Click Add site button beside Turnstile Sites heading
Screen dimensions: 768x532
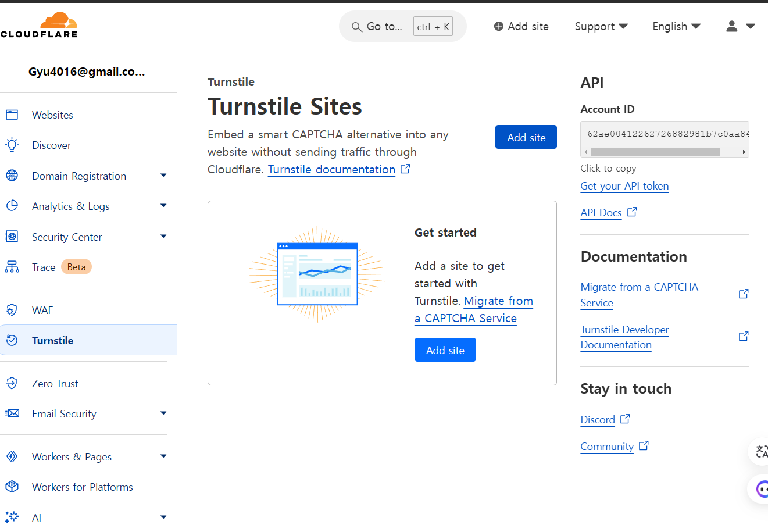[526, 137]
